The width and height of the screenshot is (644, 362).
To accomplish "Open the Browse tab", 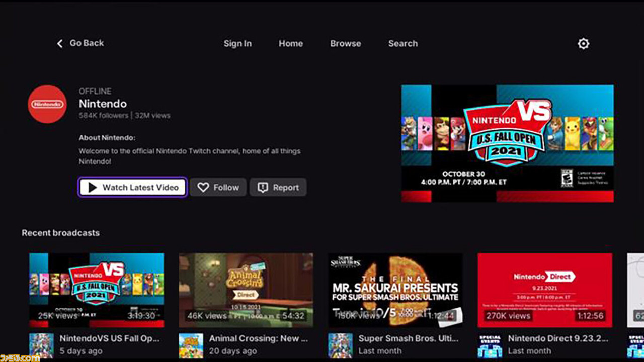I will click(346, 44).
